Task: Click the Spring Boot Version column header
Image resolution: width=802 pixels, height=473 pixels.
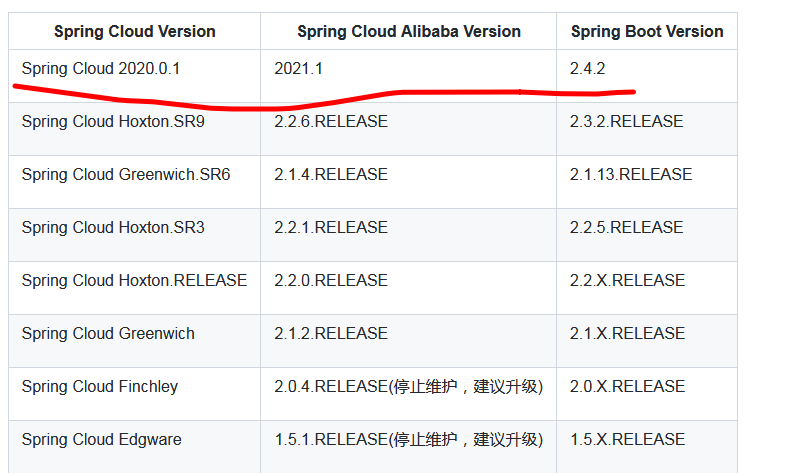Action: (x=646, y=32)
